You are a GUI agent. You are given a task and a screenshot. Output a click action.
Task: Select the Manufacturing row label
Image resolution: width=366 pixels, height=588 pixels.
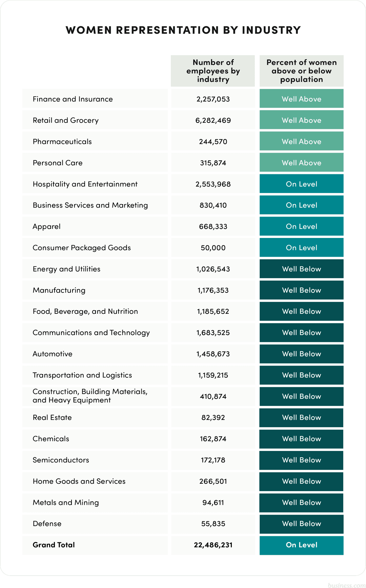[x=59, y=290]
